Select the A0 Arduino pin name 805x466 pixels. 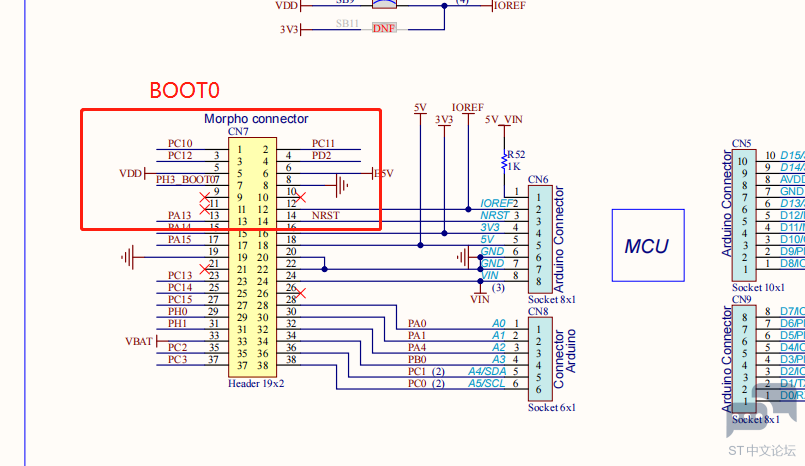(499, 323)
